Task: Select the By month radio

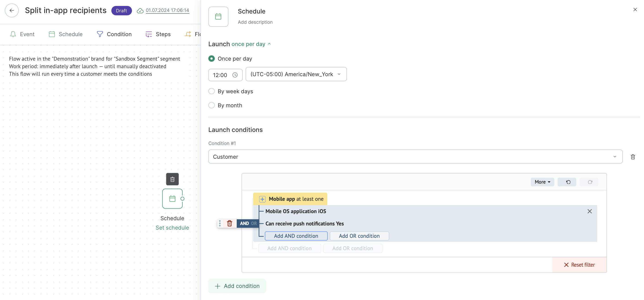Action: click(212, 105)
